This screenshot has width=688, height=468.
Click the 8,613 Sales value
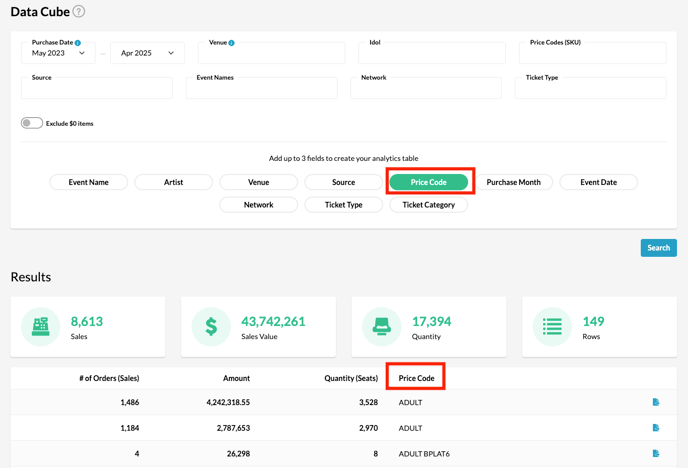tap(87, 322)
